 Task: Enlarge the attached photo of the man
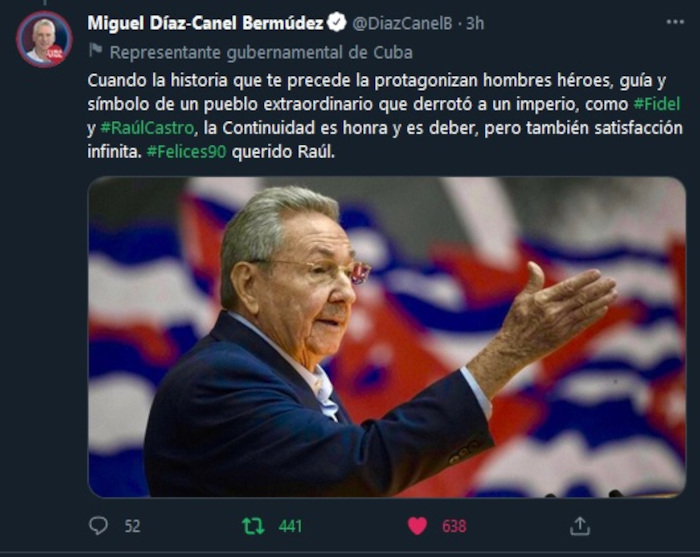387,337
